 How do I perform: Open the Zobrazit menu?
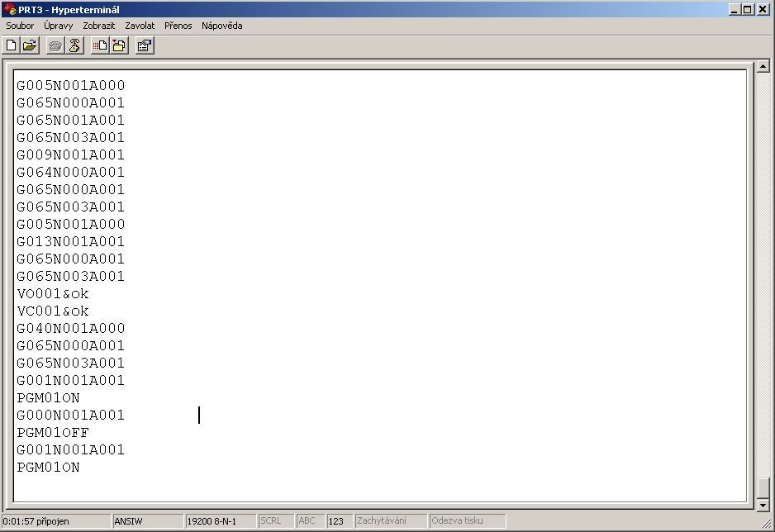point(99,26)
